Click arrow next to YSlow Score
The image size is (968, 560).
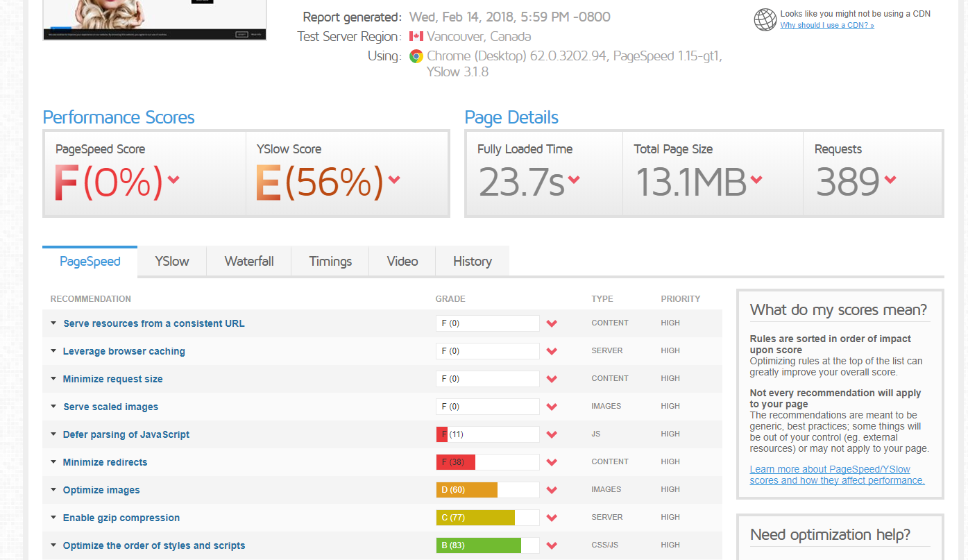pyautogui.click(x=394, y=180)
